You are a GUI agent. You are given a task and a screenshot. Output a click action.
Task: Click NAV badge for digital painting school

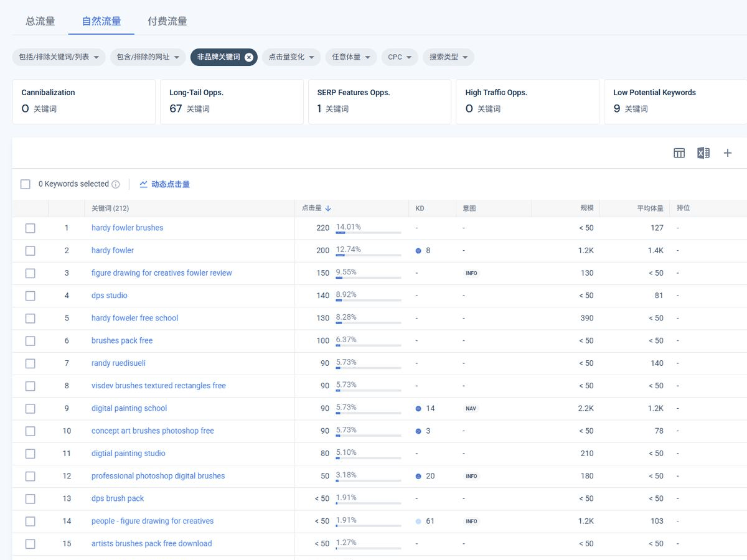pos(471,409)
